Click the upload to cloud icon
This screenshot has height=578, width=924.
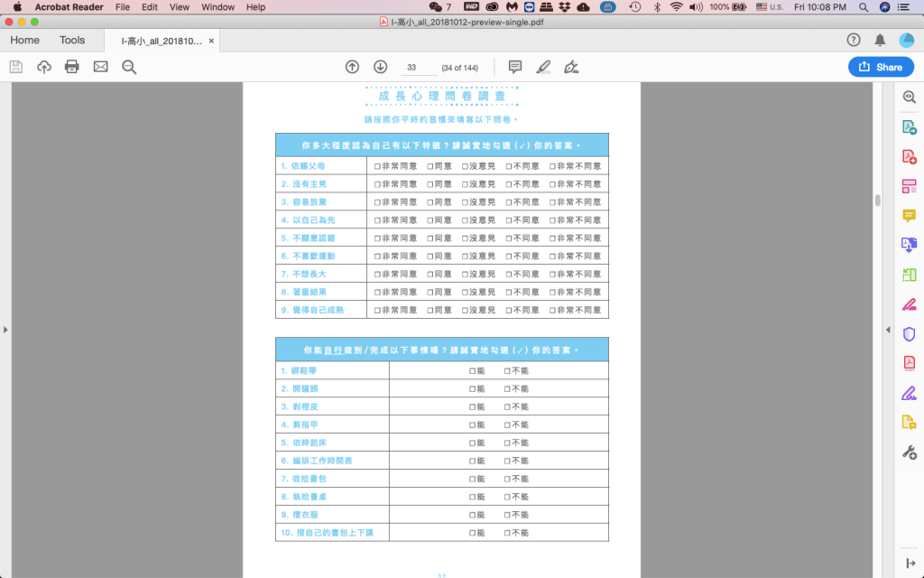(44, 67)
